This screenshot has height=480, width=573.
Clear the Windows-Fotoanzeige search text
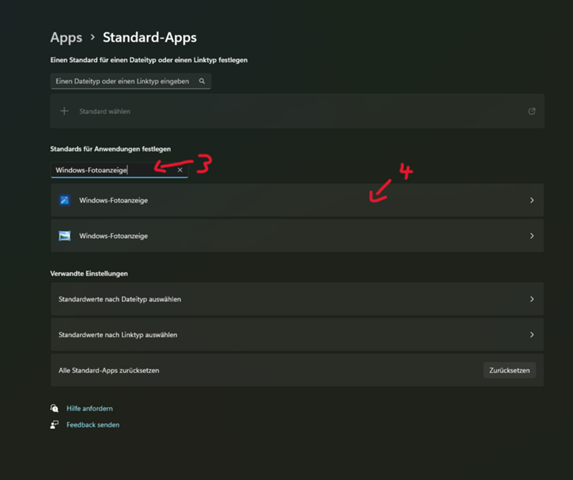click(180, 170)
